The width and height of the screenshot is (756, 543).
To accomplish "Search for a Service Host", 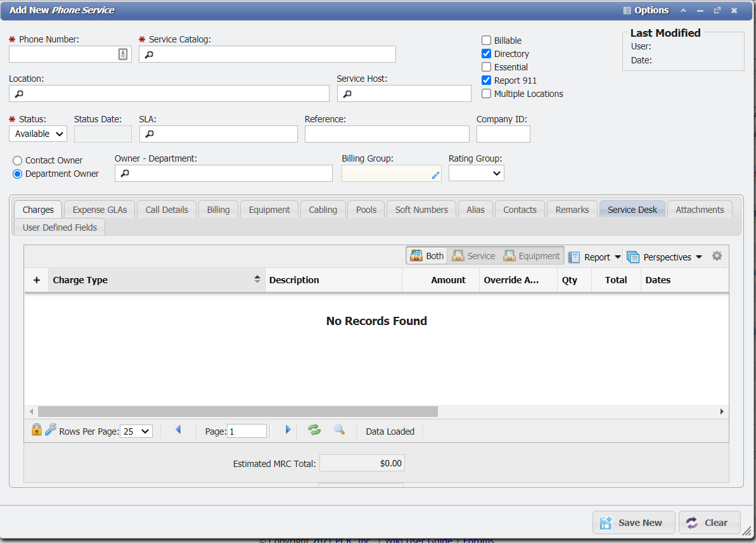I will coord(347,93).
